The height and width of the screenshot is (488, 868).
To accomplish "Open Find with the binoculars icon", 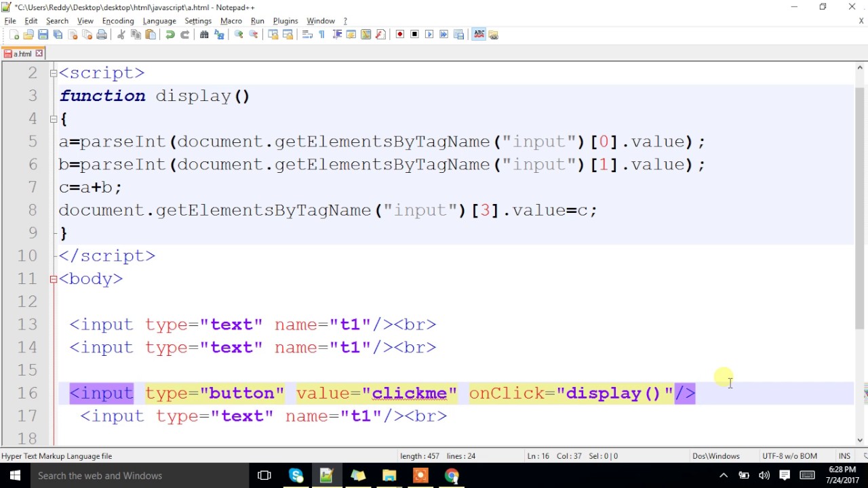I will (x=204, y=35).
